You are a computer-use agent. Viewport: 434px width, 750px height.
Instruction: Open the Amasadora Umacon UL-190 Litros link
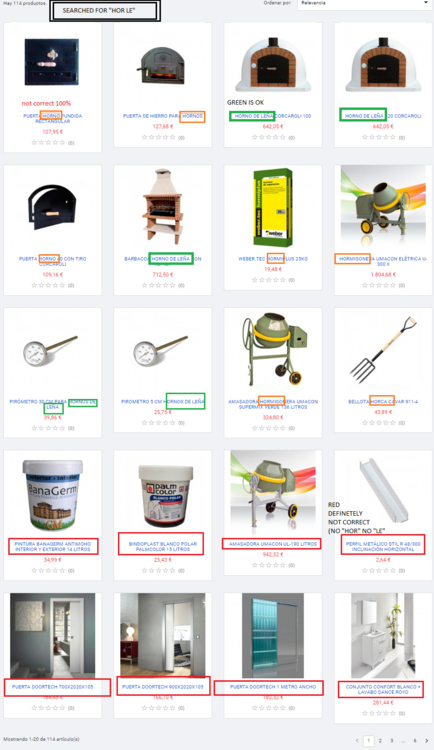point(273,544)
